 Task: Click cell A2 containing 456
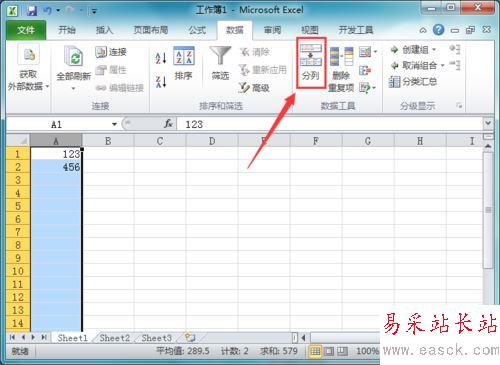[56, 167]
